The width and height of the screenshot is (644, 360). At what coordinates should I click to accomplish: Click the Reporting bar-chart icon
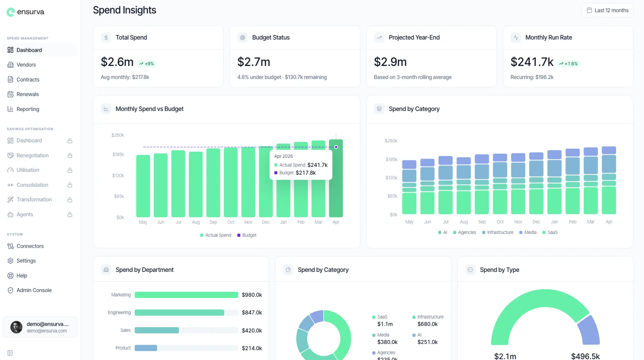click(11, 109)
